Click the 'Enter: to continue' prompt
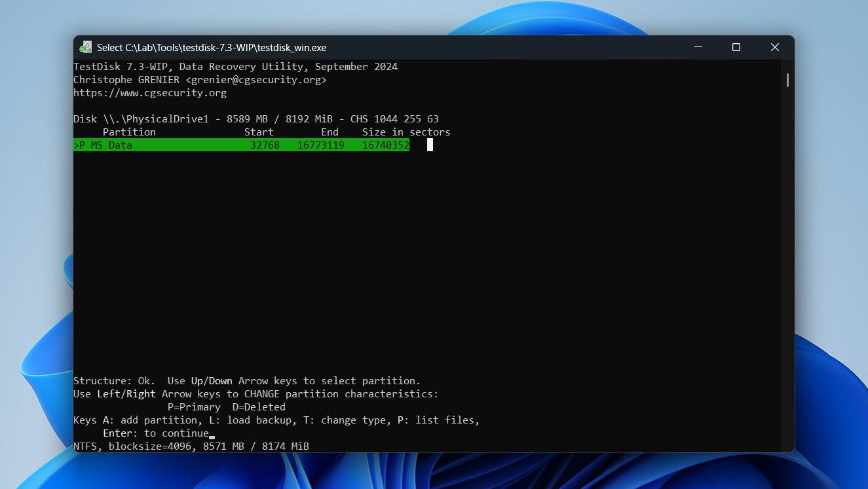The width and height of the screenshot is (868, 489). [155, 433]
